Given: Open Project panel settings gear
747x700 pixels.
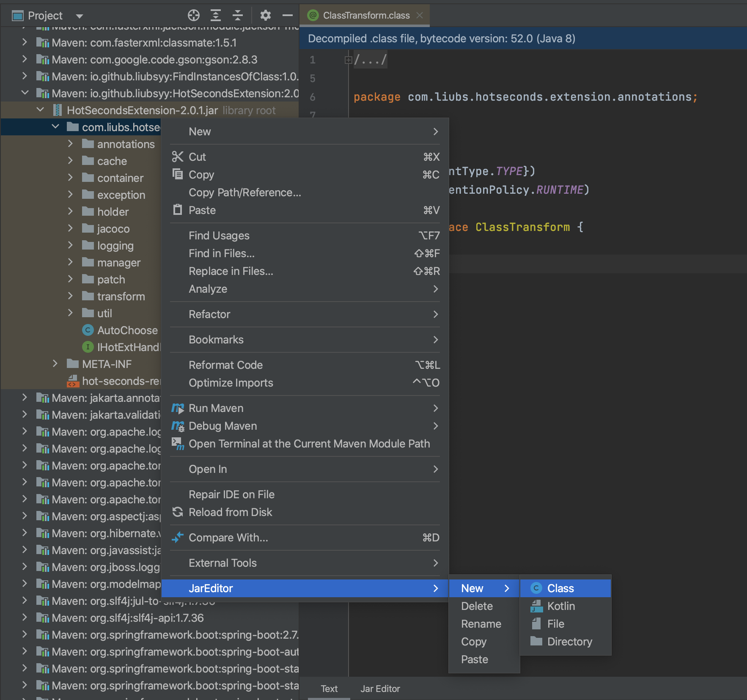Looking at the screenshot, I should click(x=265, y=16).
